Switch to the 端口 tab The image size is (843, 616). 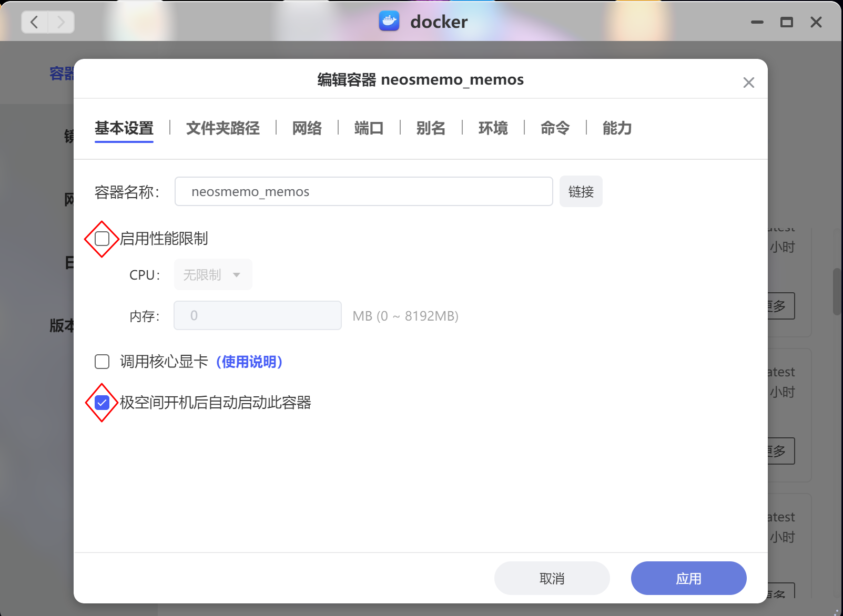[369, 128]
